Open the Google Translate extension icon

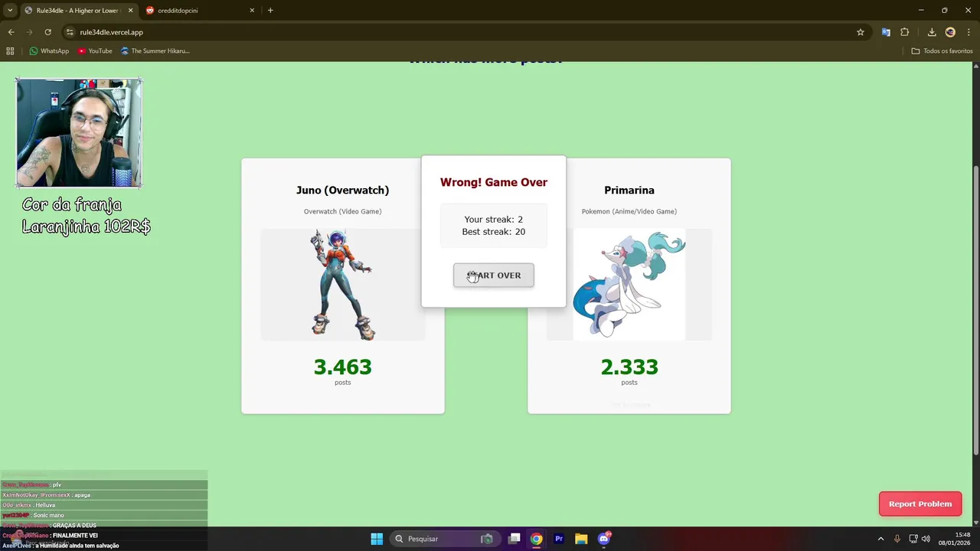[x=886, y=32]
